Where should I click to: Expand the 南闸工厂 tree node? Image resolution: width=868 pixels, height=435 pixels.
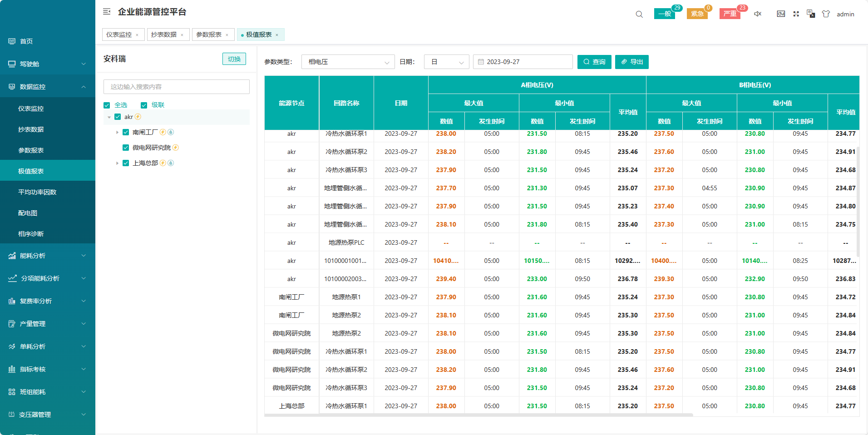coord(117,133)
